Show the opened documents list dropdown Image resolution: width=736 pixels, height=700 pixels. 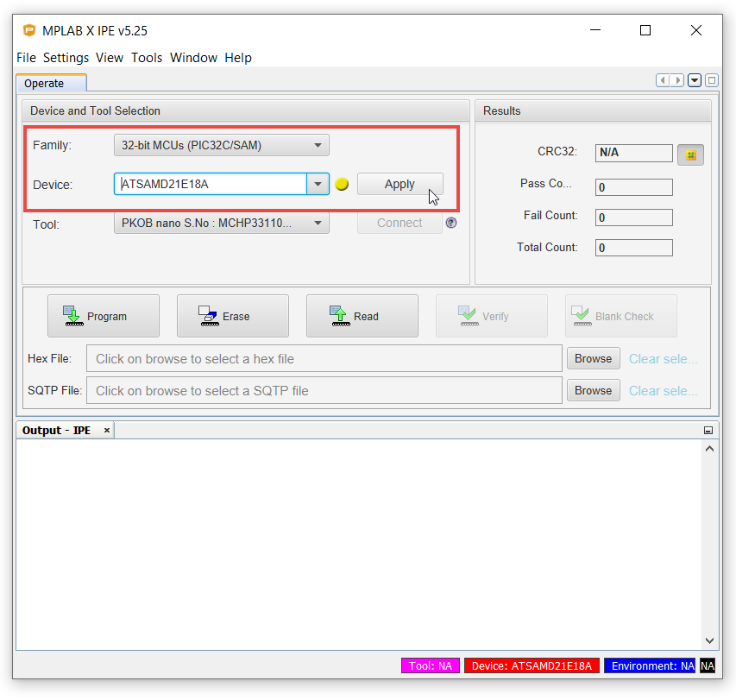click(x=694, y=81)
